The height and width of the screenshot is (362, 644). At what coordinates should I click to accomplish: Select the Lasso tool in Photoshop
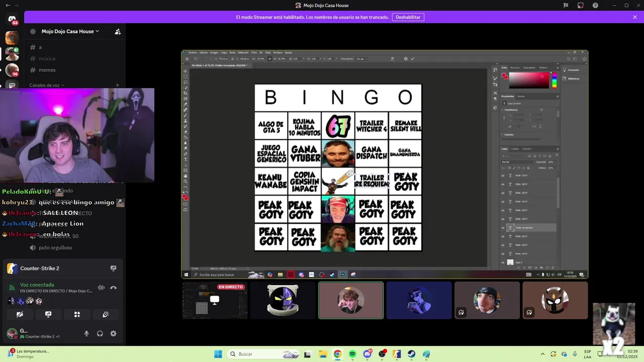pyautogui.click(x=185, y=82)
